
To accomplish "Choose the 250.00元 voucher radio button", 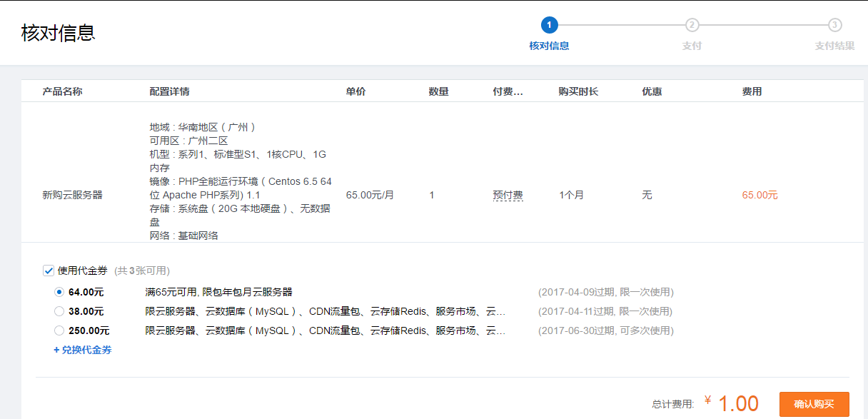I will click(59, 330).
